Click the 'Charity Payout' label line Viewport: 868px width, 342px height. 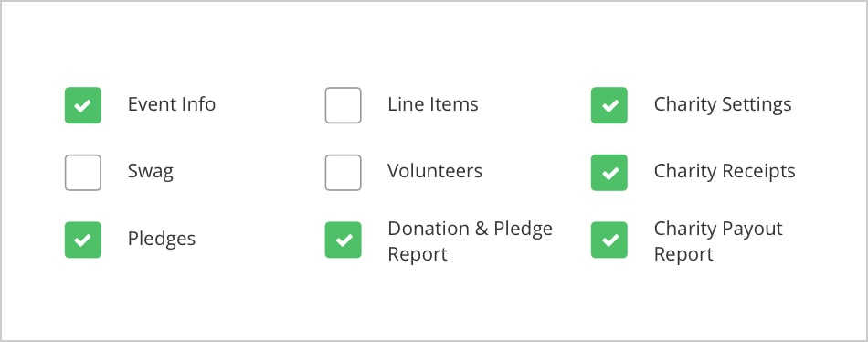[x=718, y=229]
